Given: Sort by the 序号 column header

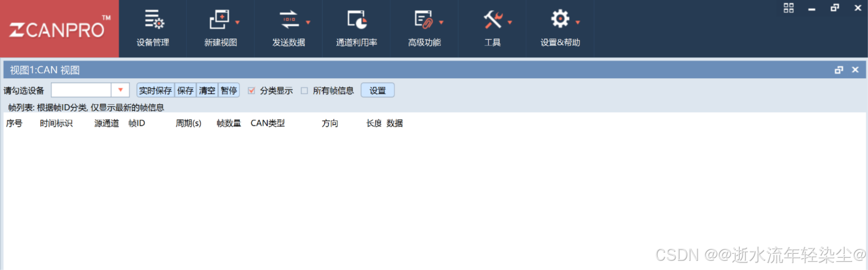Looking at the screenshot, I should [14, 123].
